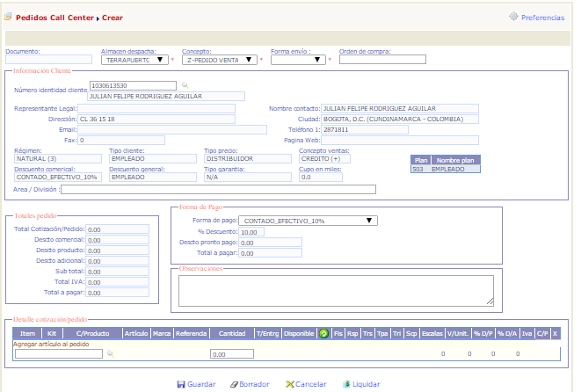
Task: Click the green refresh icon in table header
Action: point(323,334)
